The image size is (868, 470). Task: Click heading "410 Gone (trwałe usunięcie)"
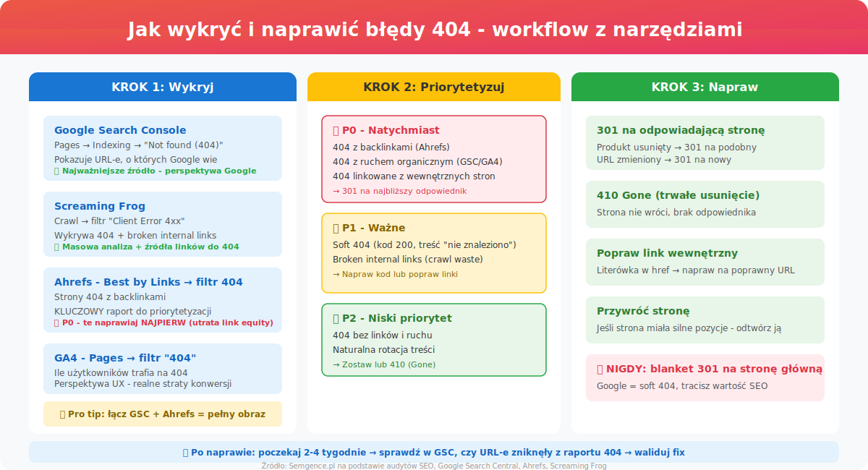click(x=678, y=195)
